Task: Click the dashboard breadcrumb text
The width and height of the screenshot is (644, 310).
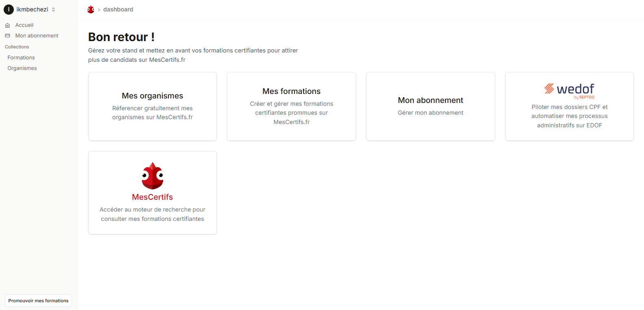Action: 118,9
